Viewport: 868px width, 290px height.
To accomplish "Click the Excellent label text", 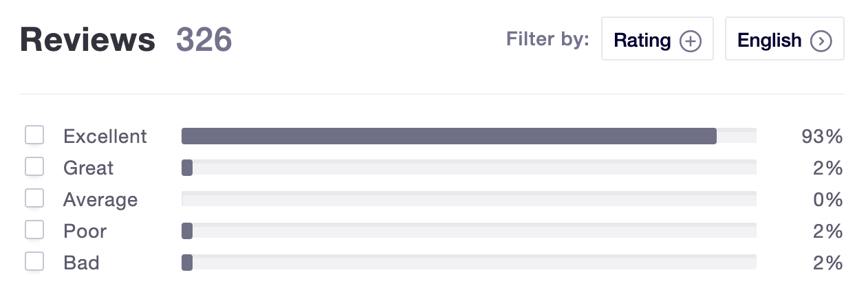I will [x=105, y=136].
